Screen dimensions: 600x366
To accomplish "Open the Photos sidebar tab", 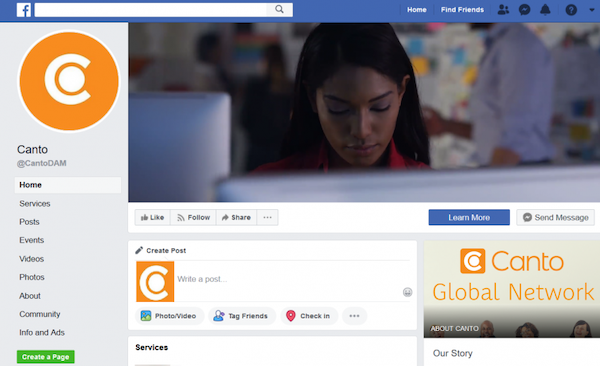I will click(32, 277).
